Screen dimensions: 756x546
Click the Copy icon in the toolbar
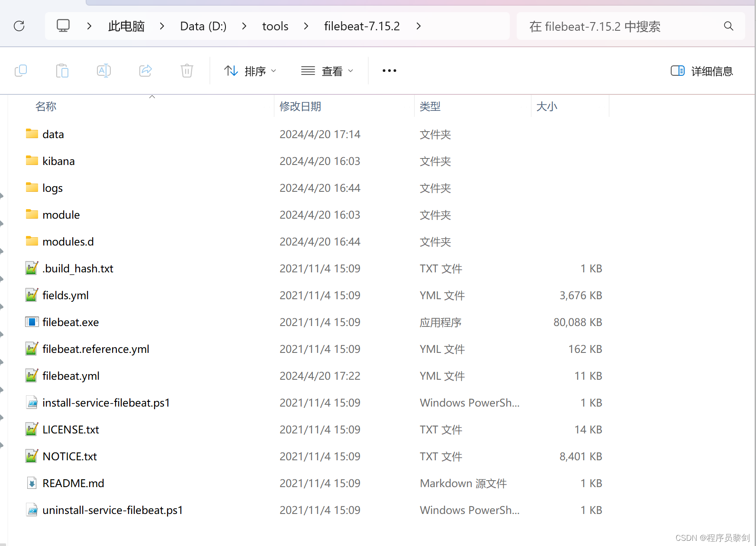click(x=20, y=71)
